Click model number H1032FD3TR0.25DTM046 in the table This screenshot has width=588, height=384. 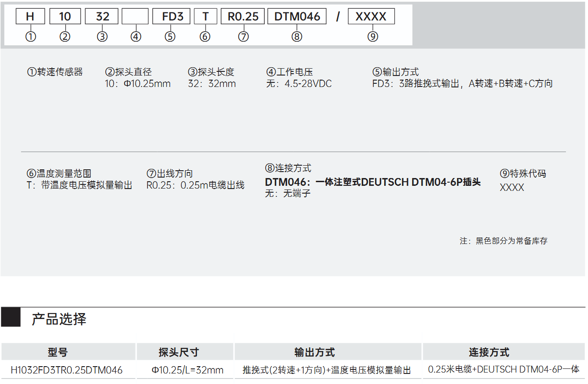pos(67,370)
